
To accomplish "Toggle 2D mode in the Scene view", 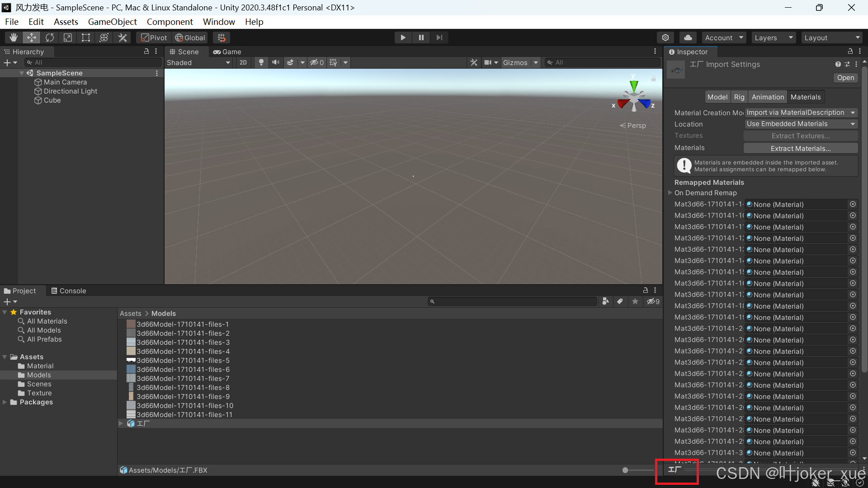I will (243, 62).
